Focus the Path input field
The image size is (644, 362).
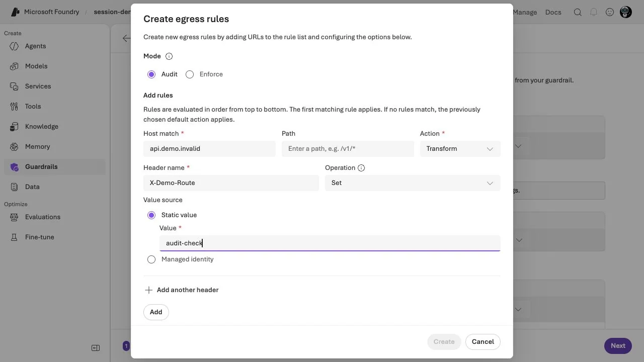pyautogui.click(x=348, y=149)
